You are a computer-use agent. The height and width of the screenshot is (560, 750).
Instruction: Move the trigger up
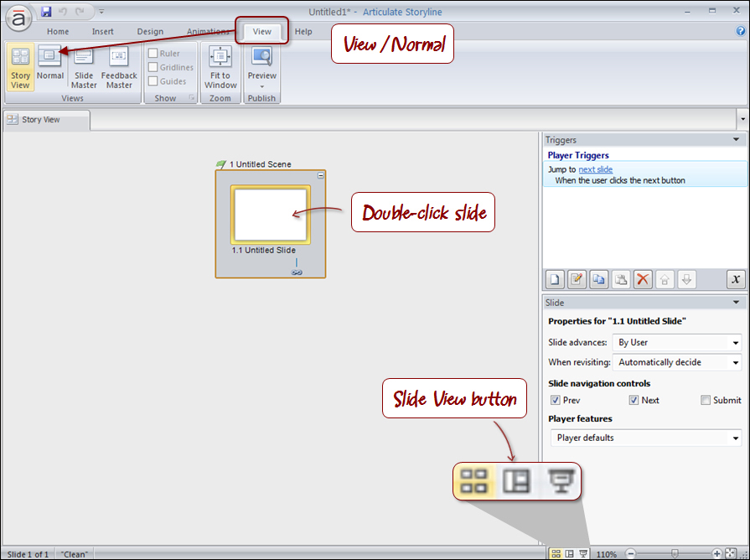665,279
